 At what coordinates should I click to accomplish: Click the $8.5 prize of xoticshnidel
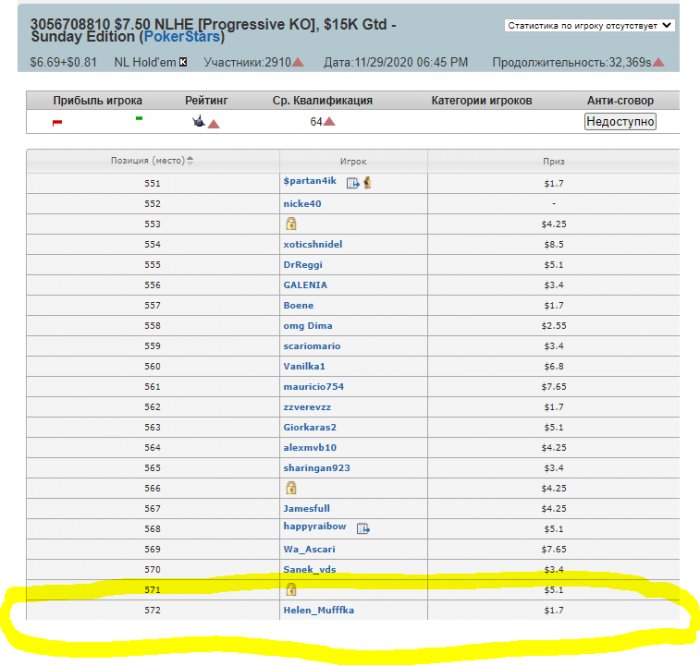pyautogui.click(x=554, y=245)
